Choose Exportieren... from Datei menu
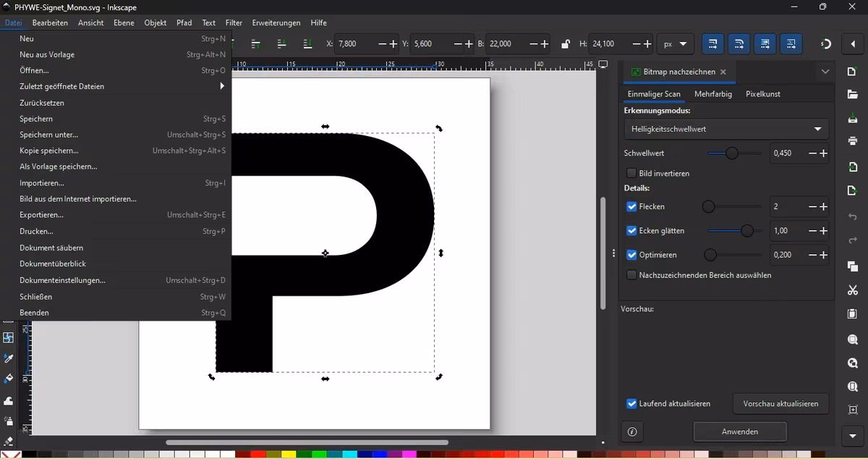This screenshot has height=459, width=868. 116,215
